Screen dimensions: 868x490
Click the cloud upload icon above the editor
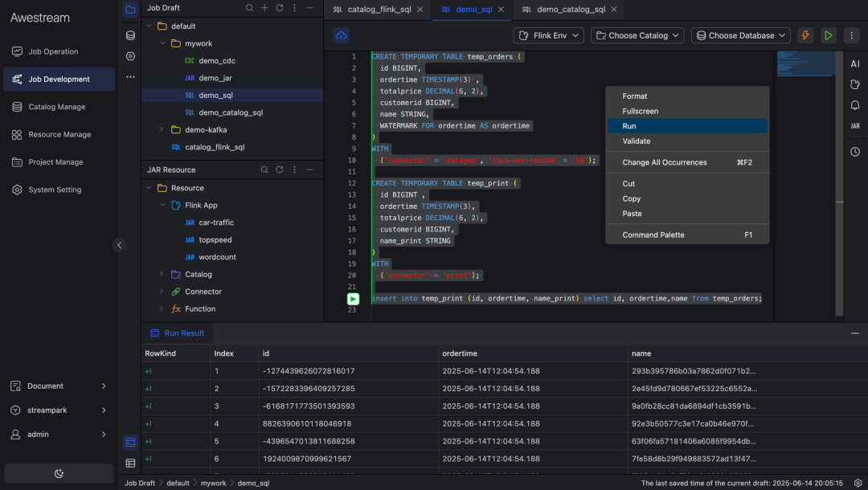(x=341, y=35)
